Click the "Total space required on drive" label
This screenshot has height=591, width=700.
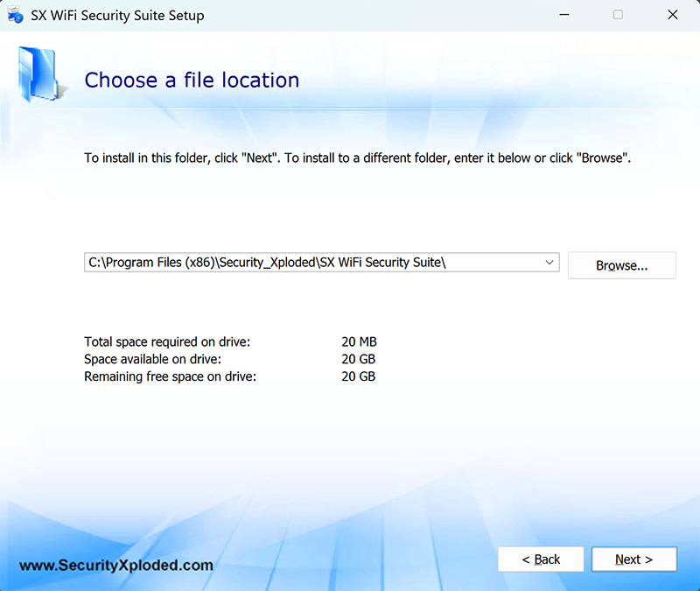point(166,342)
